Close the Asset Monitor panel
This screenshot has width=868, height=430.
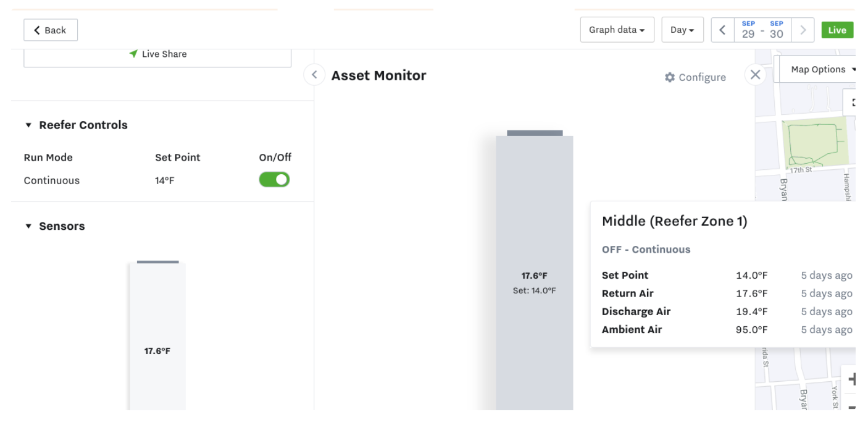[755, 75]
